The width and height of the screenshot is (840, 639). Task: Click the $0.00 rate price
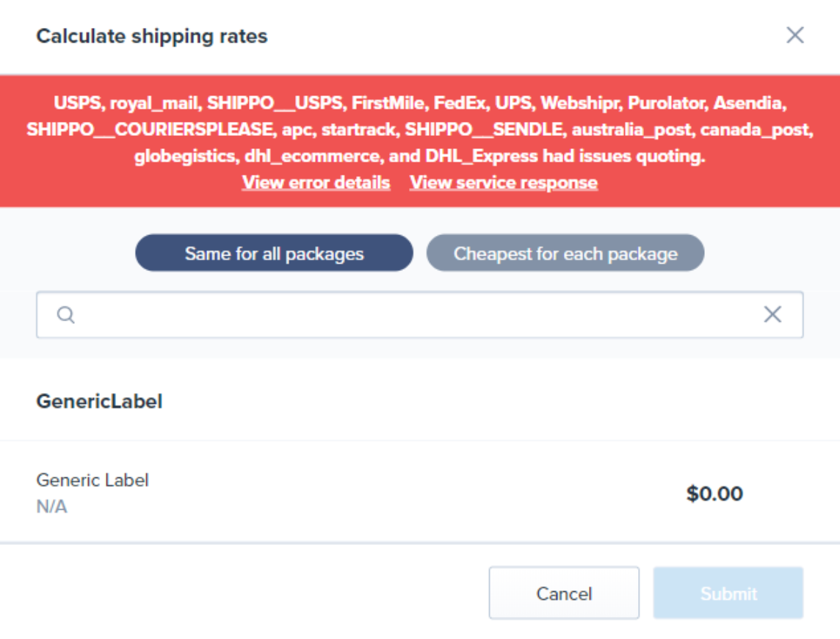(714, 494)
